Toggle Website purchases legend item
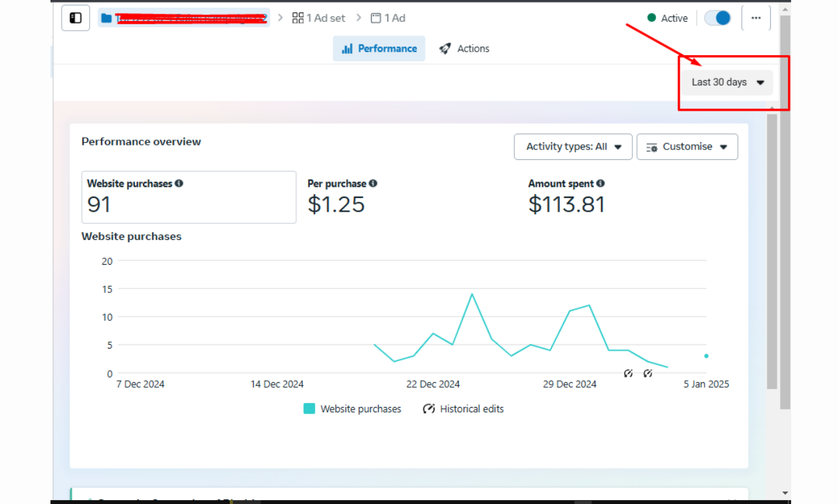The height and width of the screenshot is (504, 839). click(353, 409)
